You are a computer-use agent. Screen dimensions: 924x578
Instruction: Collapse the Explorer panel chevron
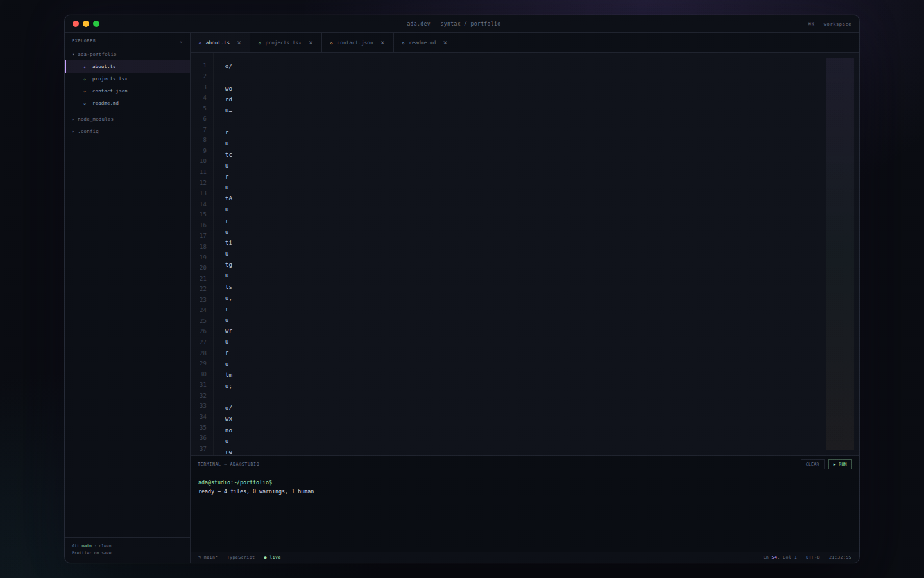(x=181, y=41)
